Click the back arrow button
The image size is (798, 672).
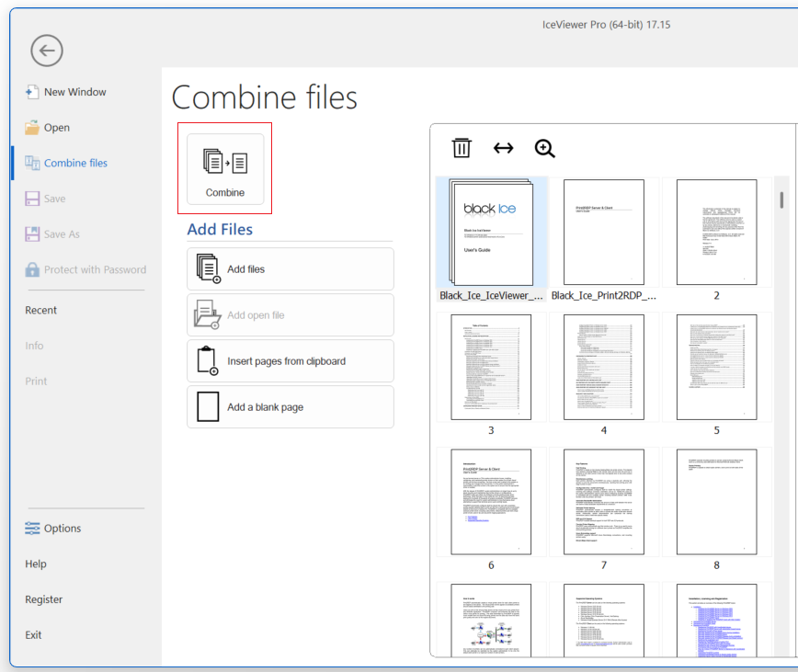(x=46, y=51)
